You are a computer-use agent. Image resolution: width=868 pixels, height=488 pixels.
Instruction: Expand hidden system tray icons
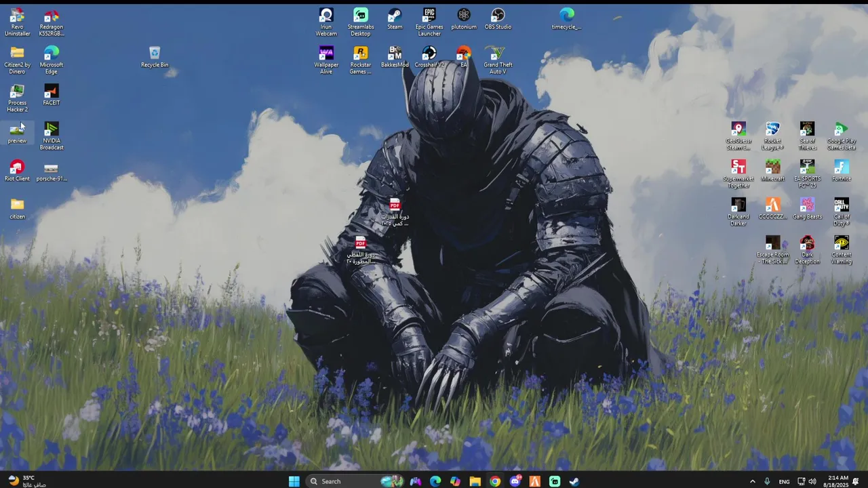(x=752, y=481)
